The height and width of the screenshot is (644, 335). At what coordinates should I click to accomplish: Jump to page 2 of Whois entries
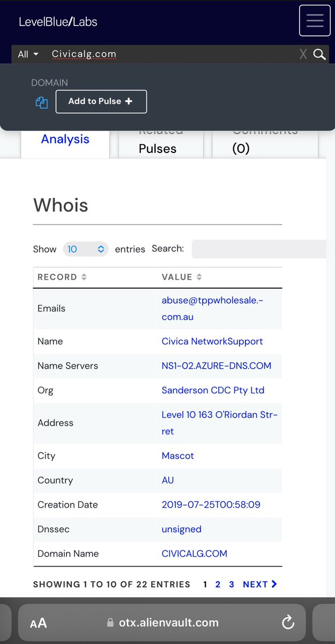(x=218, y=584)
